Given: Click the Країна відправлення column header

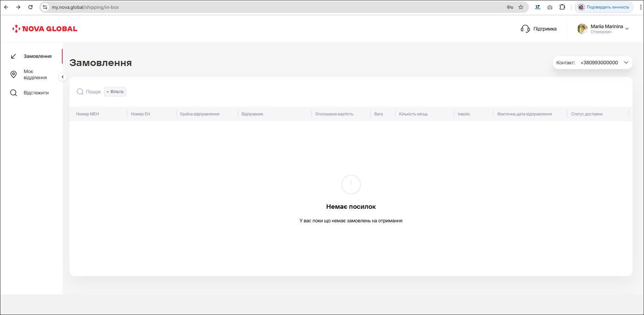Looking at the screenshot, I should [x=200, y=114].
